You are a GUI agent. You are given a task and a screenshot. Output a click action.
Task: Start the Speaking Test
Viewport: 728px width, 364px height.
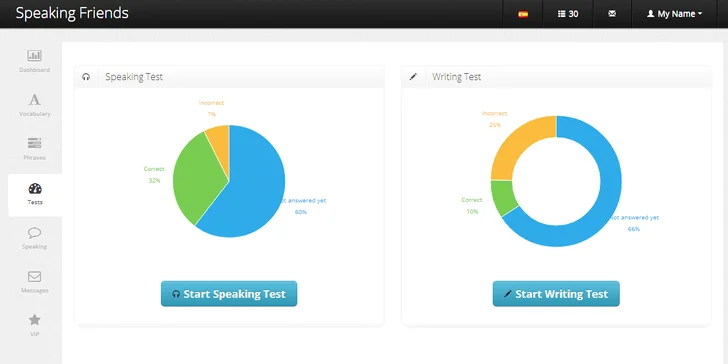point(229,294)
